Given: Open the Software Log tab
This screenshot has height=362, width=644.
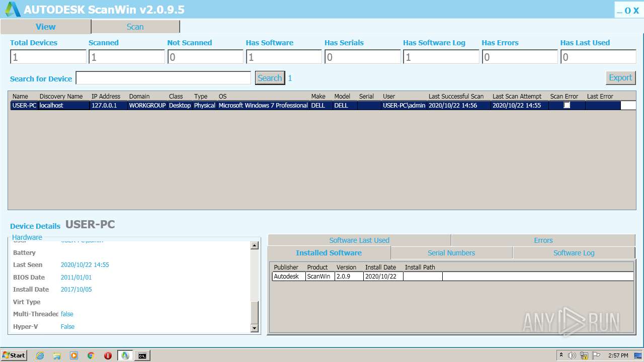Looking at the screenshot, I should (574, 253).
